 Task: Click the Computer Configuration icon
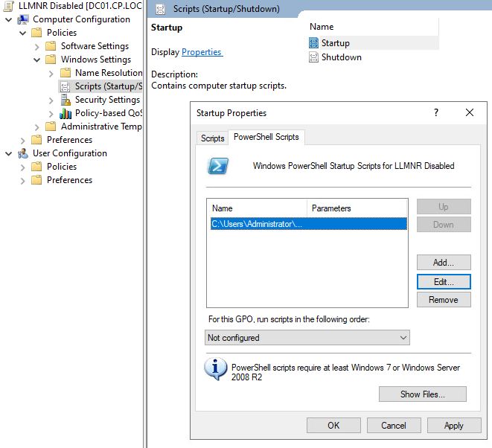pyautogui.click(x=23, y=19)
